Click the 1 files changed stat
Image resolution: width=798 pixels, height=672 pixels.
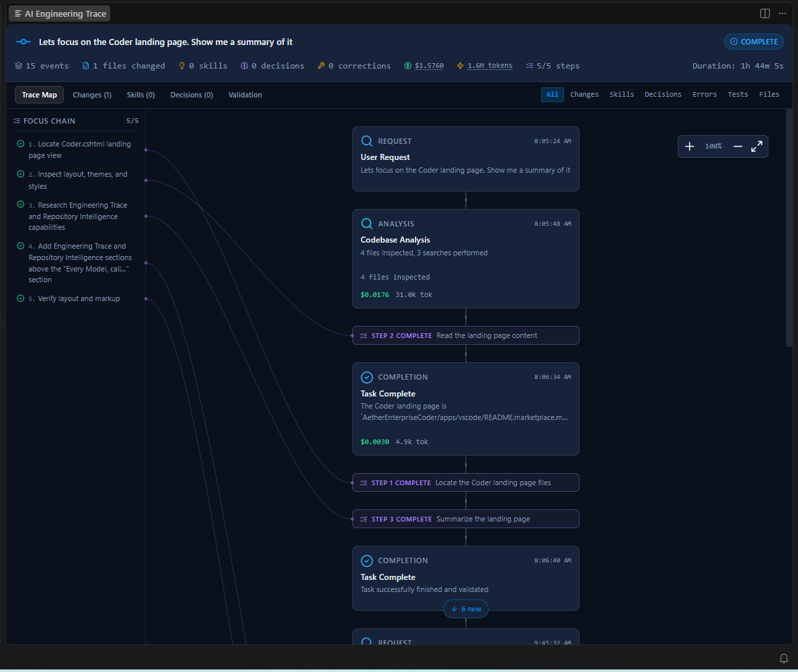click(124, 66)
